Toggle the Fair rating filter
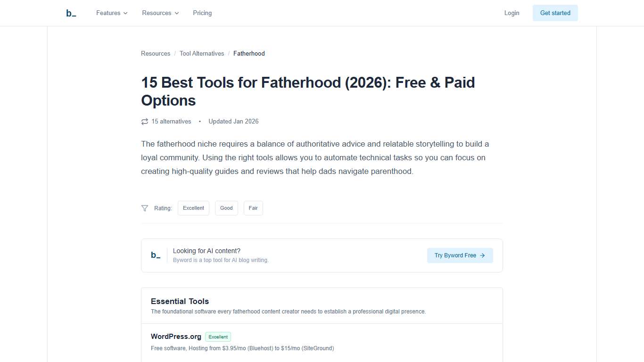The height and width of the screenshot is (362, 644). point(253,208)
